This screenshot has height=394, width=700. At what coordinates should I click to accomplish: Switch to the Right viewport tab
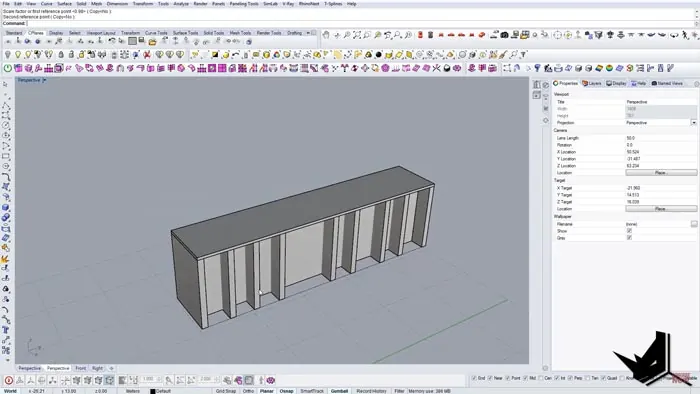click(97, 368)
